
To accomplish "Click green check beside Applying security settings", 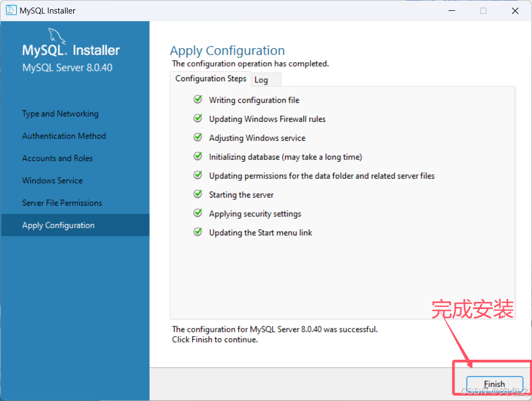I will [x=198, y=213].
